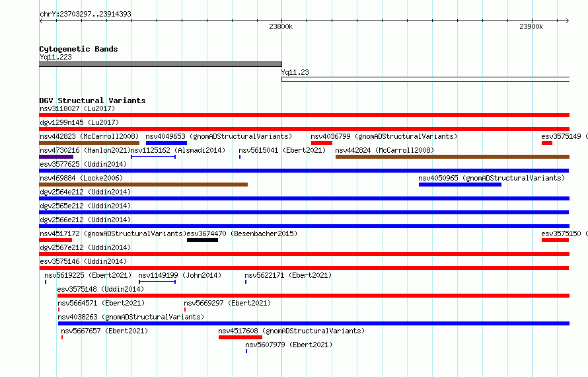Screen dimensions: 588x377
Task: Click the red bar under esv3575150
Action: (555, 240)
